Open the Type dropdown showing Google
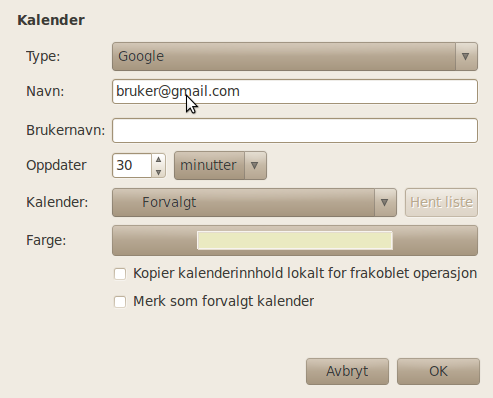The height and width of the screenshot is (398, 493). [295, 56]
